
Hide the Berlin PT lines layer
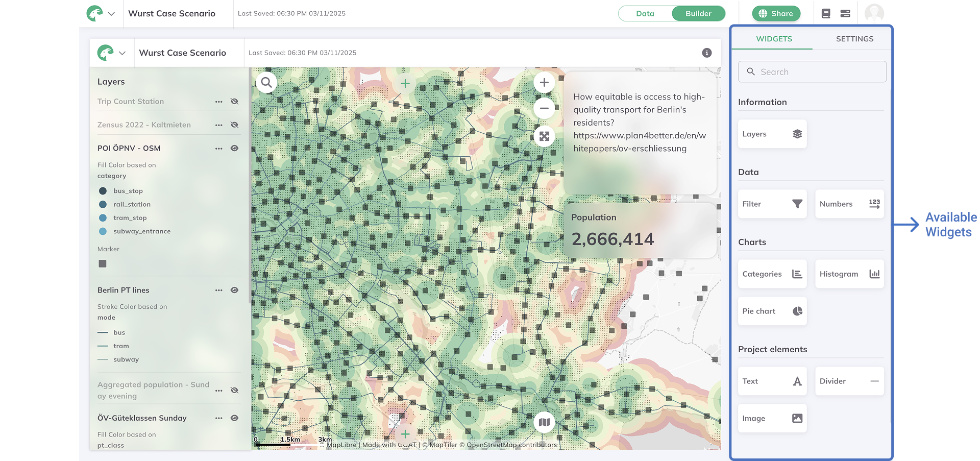coord(234,290)
